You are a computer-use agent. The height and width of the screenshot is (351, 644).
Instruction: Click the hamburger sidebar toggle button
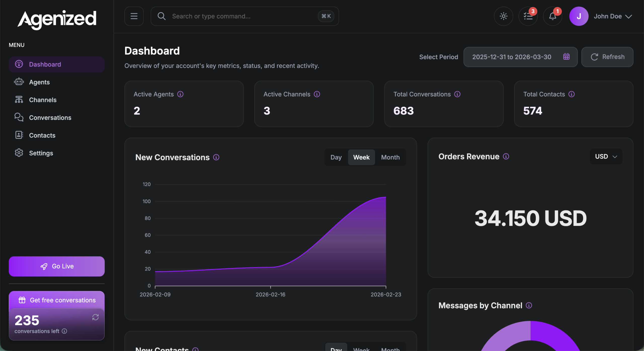click(134, 16)
